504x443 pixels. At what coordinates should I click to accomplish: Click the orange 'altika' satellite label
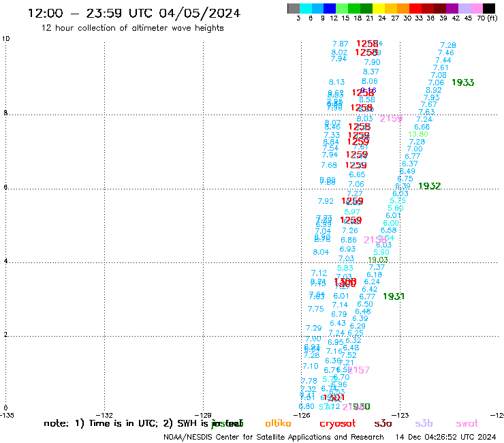[278, 423]
